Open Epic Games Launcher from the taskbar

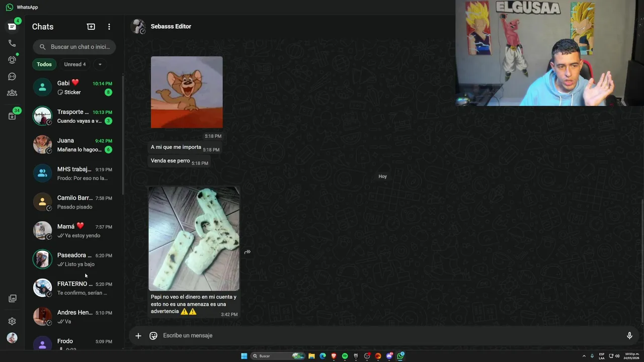(x=356, y=356)
